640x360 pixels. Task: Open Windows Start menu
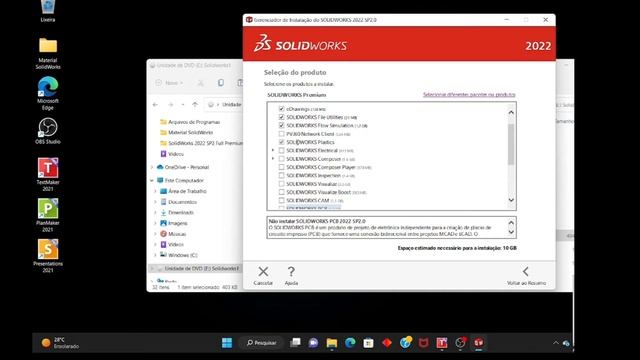[x=227, y=343]
